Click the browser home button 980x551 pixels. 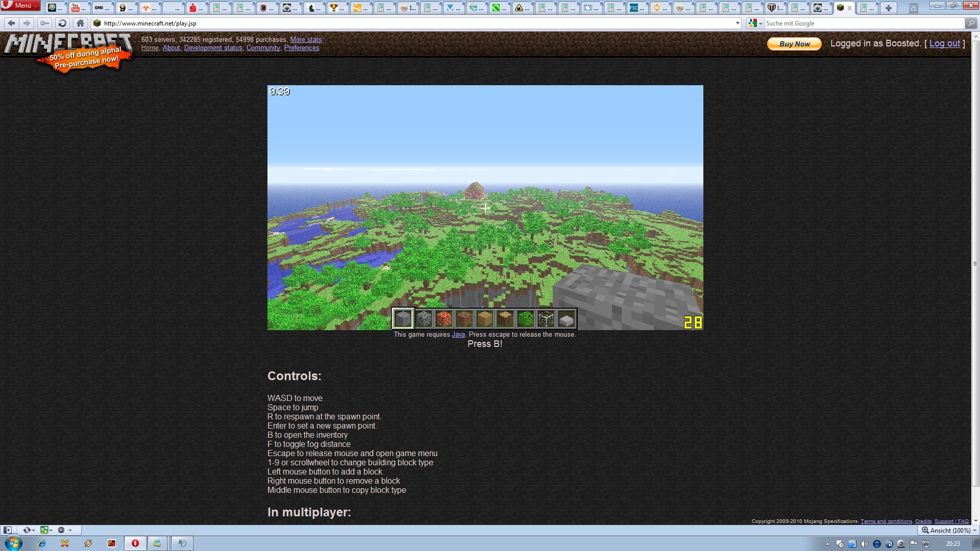click(80, 23)
